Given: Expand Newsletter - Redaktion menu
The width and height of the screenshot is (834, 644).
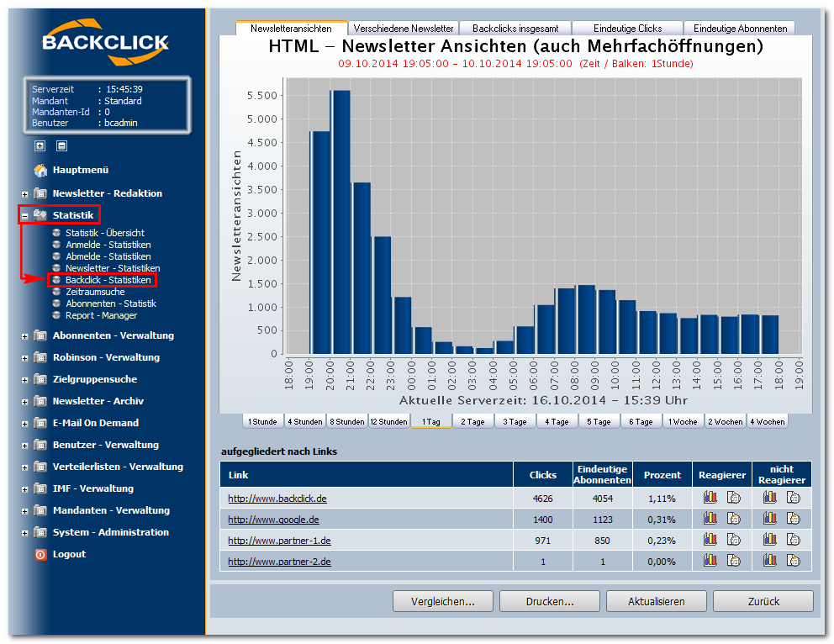Looking at the screenshot, I should [x=24, y=195].
